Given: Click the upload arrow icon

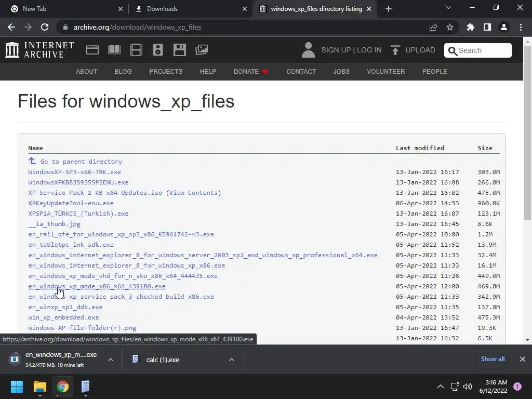Looking at the screenshot, I should (x=395, y=50).
